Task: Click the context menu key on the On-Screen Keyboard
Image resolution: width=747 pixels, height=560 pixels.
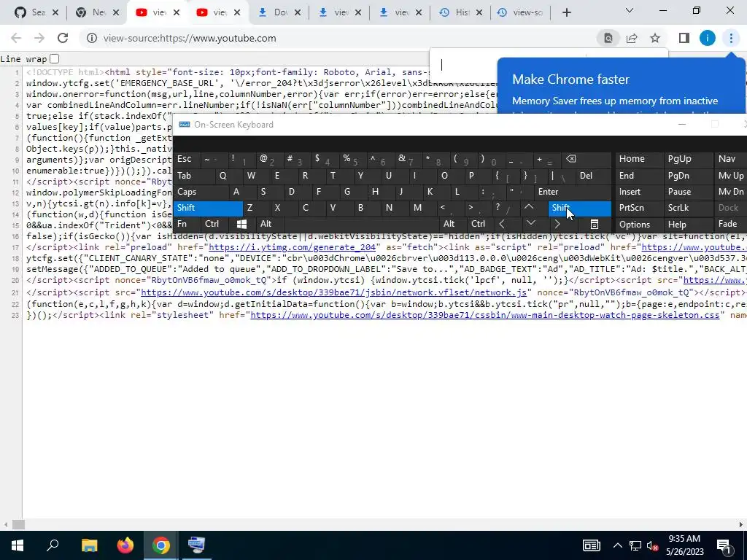Action: tap(594, 224)
